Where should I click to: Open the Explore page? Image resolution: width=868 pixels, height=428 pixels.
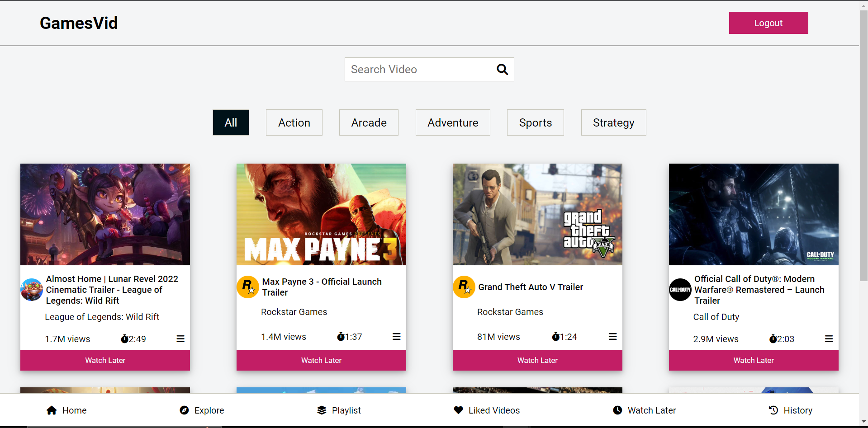pos(202,410)
